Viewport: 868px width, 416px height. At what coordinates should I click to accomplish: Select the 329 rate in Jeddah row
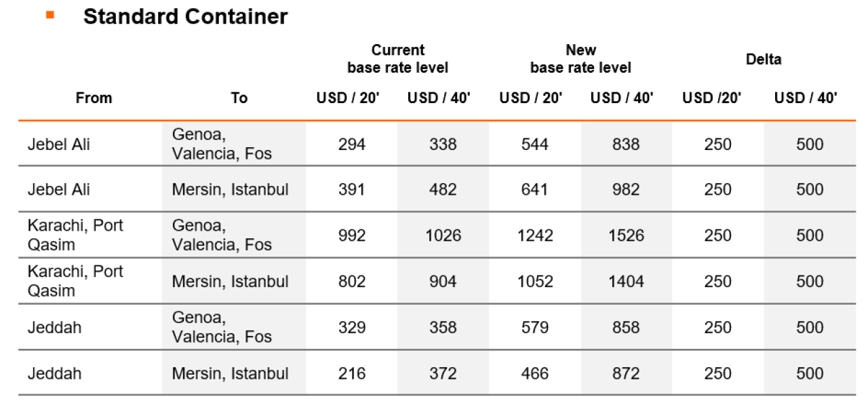tap(351, 328)
